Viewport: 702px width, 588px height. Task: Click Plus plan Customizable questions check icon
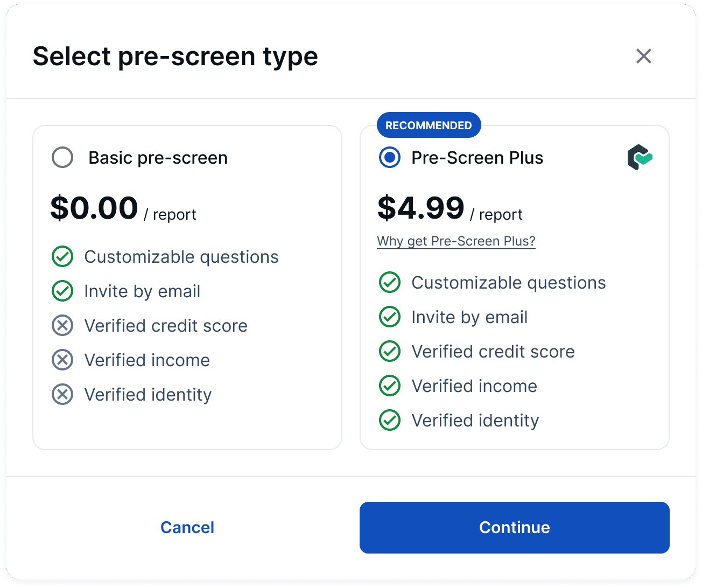390,283
